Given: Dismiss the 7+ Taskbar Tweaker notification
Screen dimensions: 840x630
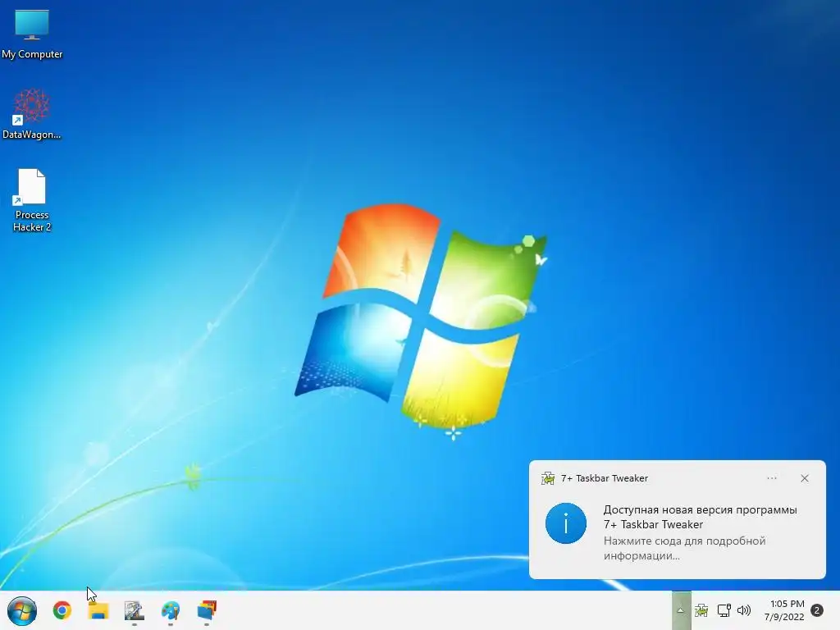Looking at the screenshot, I should click(x=805, y=478).
